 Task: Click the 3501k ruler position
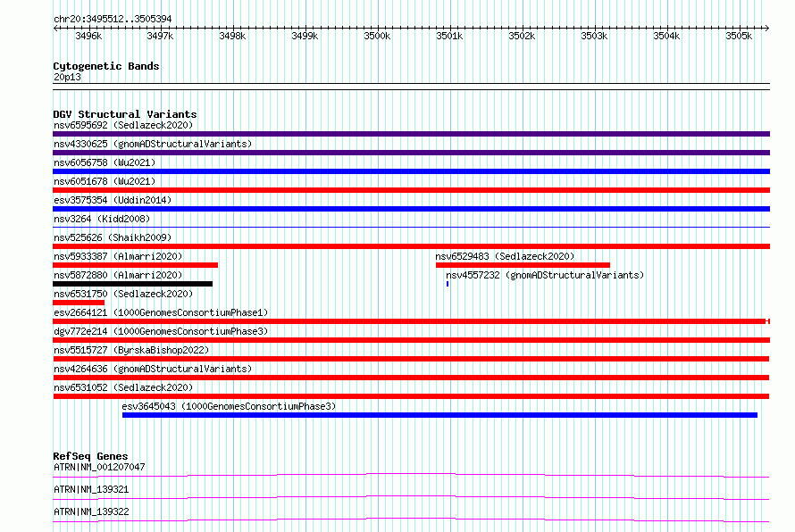coord(449,36)
